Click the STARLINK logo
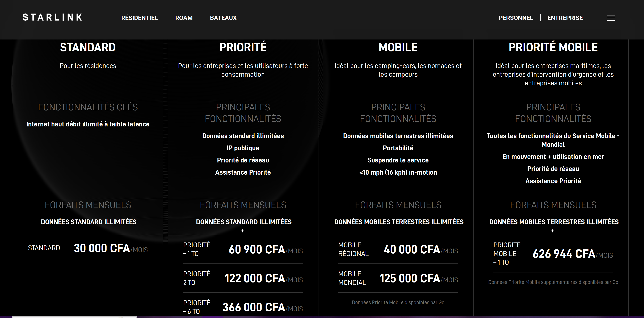Viewport: 644px width, 318px height. click(x=53, y=17)
